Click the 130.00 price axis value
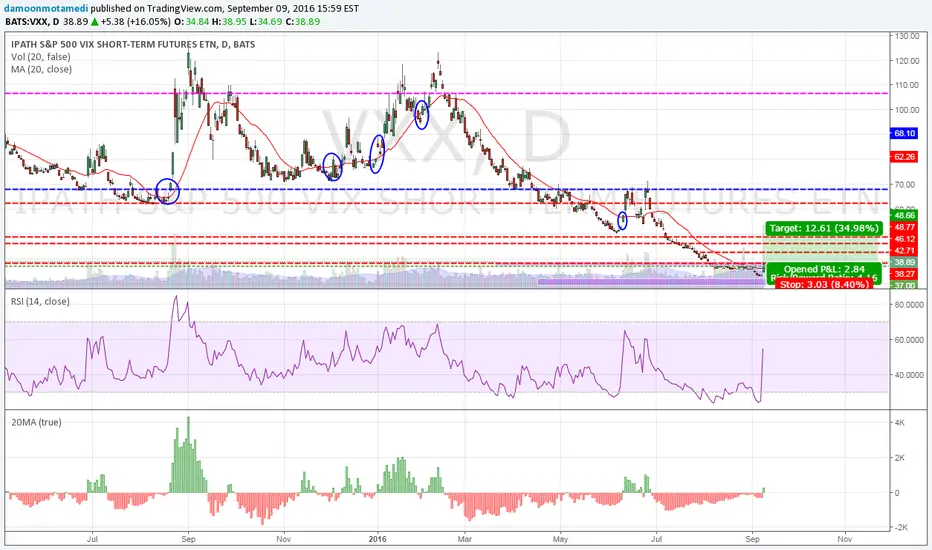This screenshot has height=550, width=932. point(907,36)
